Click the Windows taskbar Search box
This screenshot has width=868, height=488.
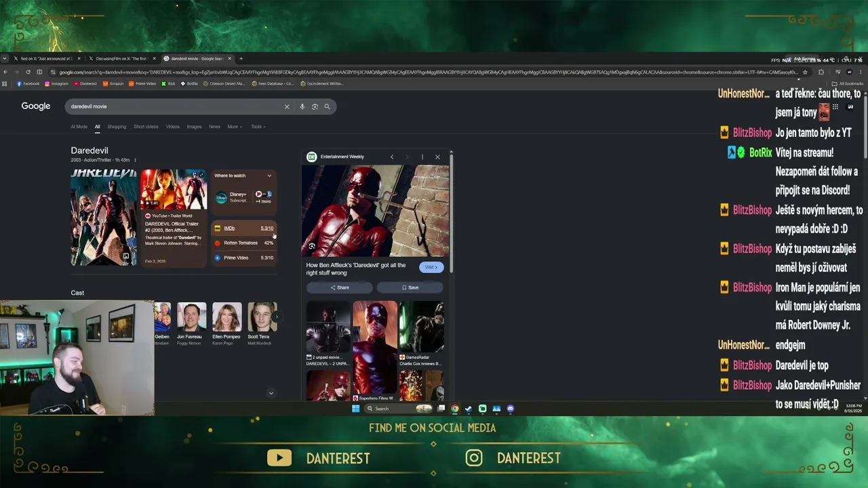pyautogui.click(x=399, y=409)
